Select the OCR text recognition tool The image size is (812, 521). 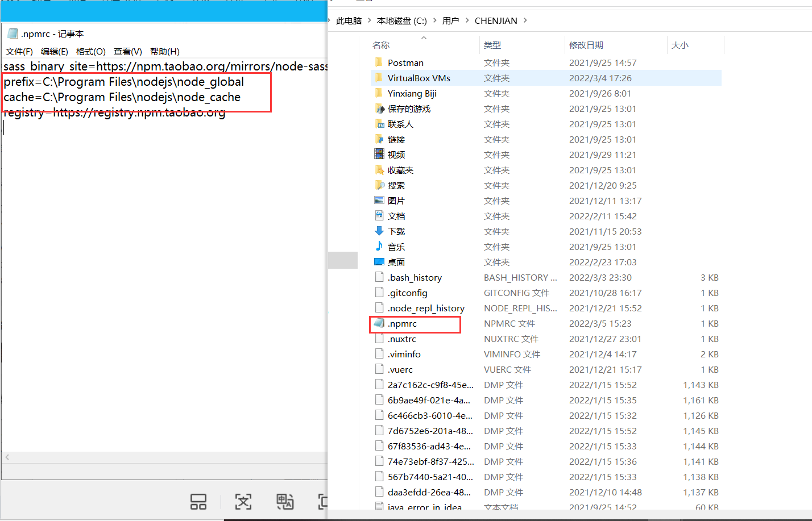(x=243, y=502)
